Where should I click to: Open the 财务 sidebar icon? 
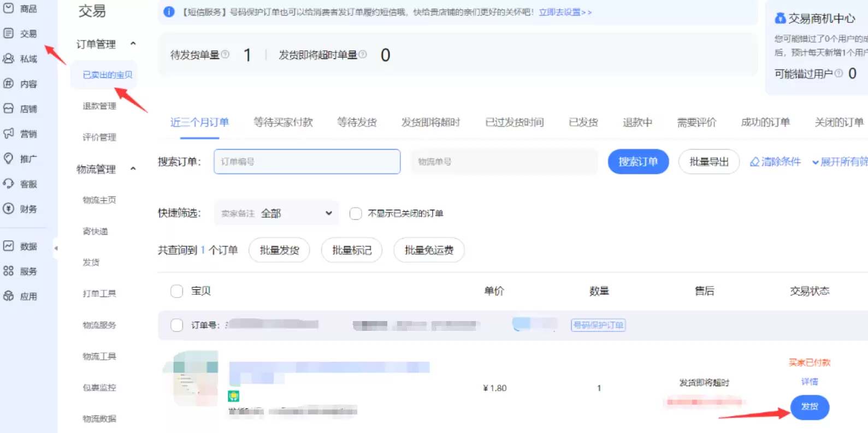click(x=9, y=209)
